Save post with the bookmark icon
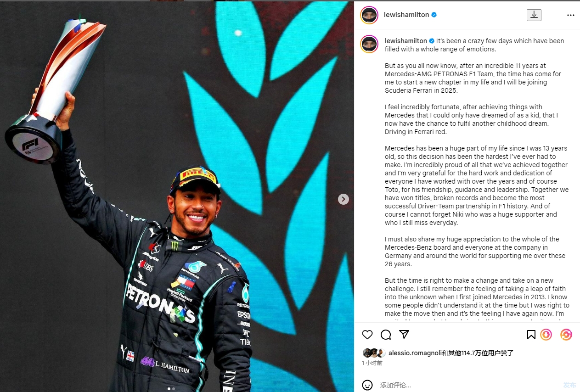580x392 pixels. 531,335
